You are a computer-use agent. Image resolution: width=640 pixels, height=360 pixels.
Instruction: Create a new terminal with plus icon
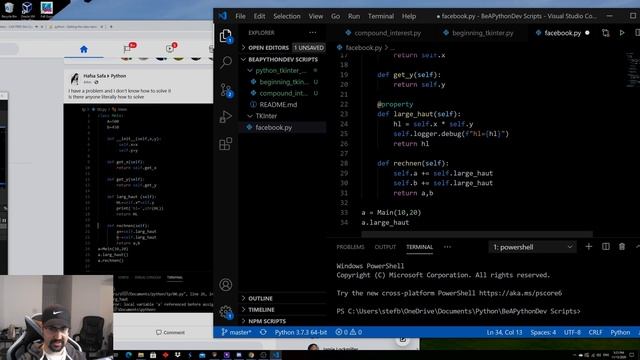(589, 247)
